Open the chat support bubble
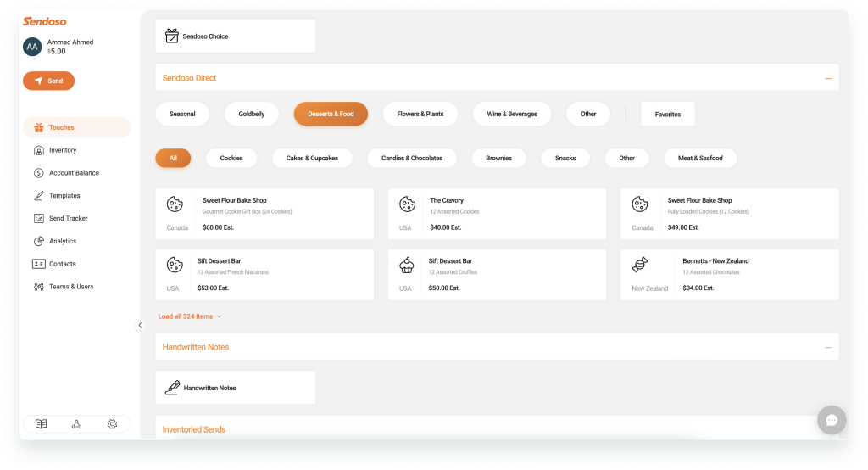Screen dimensions: 868x470 pos(832,420)
